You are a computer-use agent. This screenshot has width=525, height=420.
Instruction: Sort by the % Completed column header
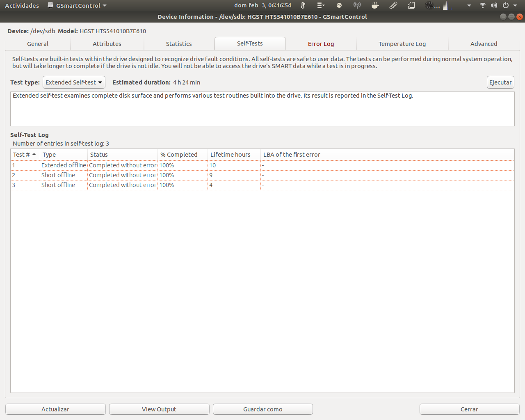coord(183,155)
